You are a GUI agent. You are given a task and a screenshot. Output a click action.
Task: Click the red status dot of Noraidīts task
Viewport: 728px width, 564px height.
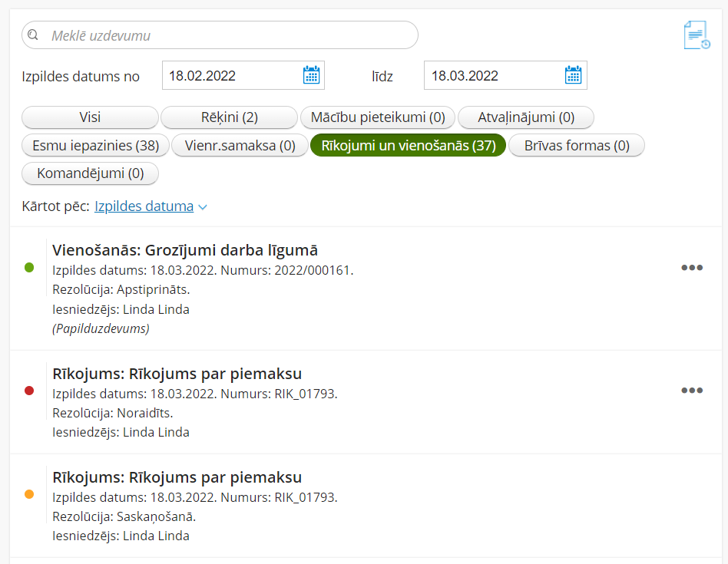click(x=29, y=391)
